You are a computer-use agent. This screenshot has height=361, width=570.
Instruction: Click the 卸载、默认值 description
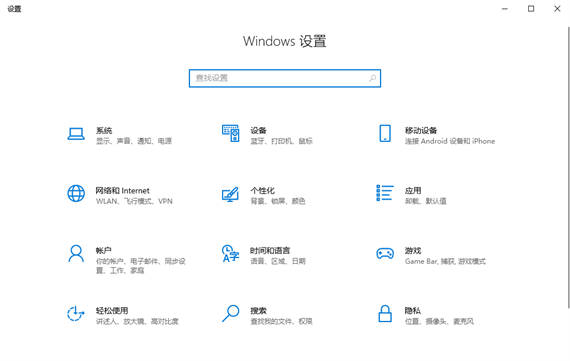pyautogui.click(x=425, y=201)
